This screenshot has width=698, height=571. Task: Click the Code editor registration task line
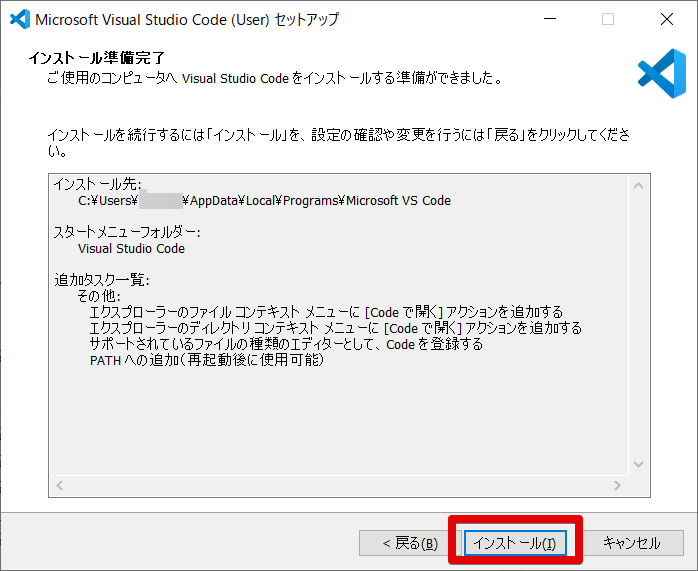(x=285, y=344)
